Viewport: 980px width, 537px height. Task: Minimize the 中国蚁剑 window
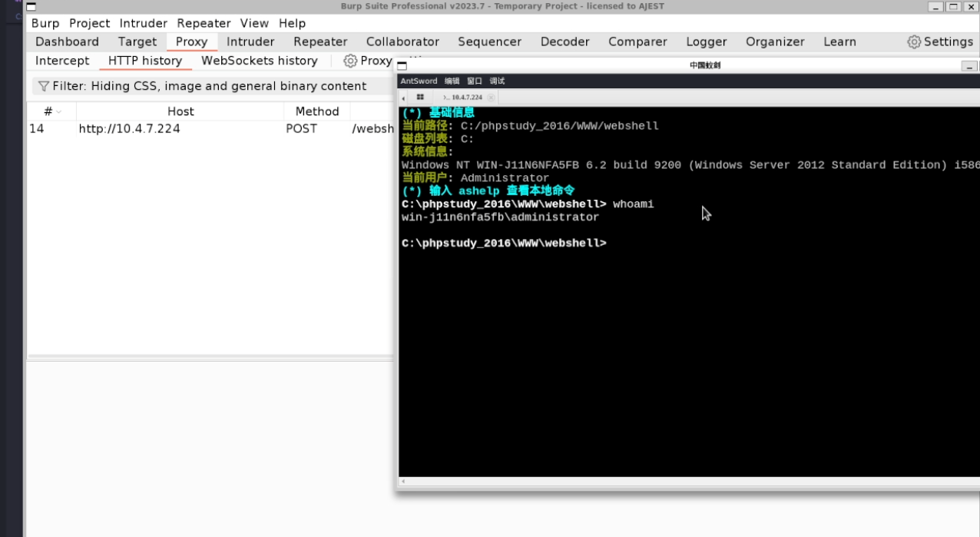pyautogui.click(x=969, y=66)
